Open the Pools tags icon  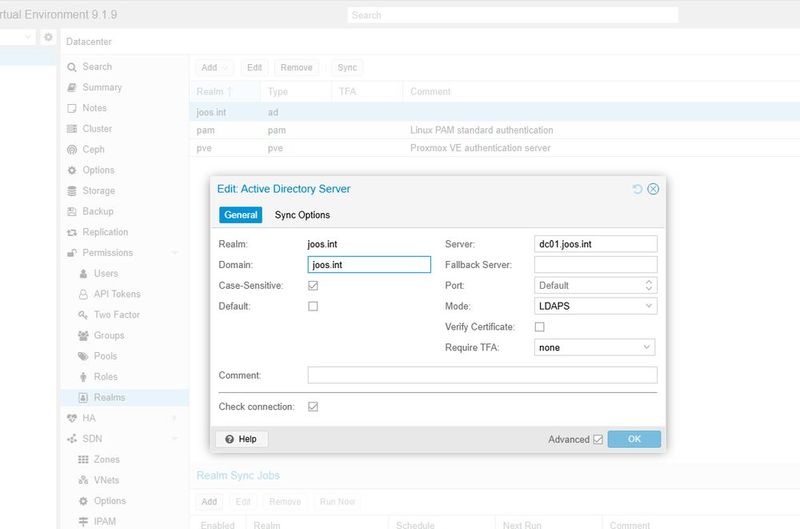(x=83, y=357)
